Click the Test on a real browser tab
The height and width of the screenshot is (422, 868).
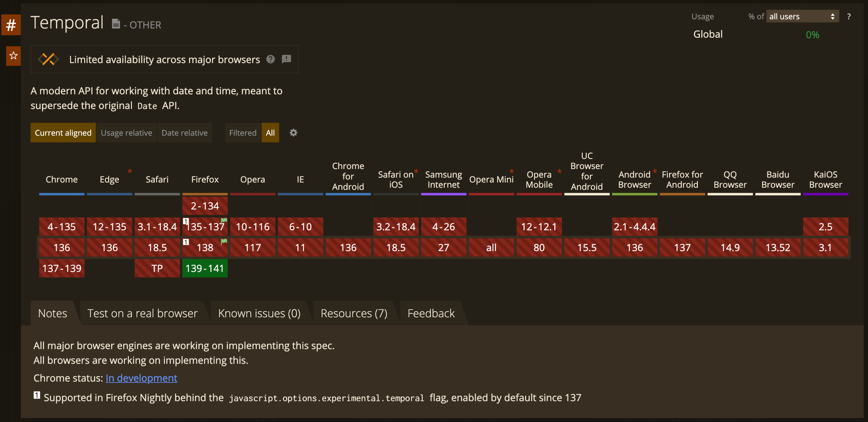pyautogui.click(x=142, y=313)
